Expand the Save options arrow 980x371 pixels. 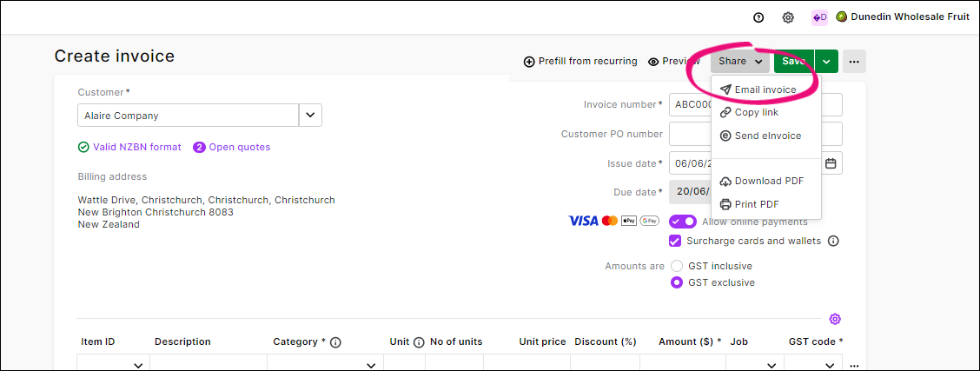click(826, 61)
